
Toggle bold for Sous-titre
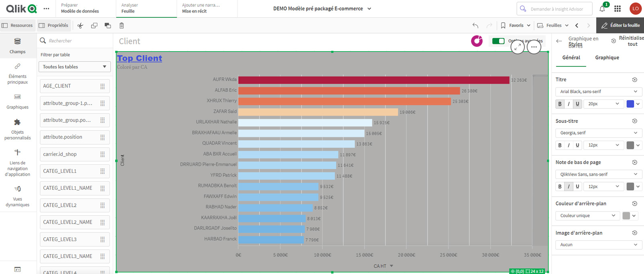tap(560, 145)
